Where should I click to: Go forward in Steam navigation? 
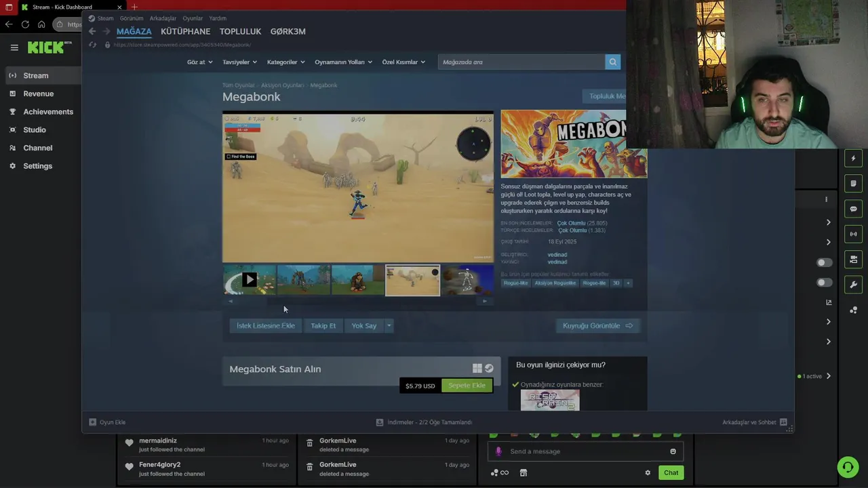(x=106, y=31)
